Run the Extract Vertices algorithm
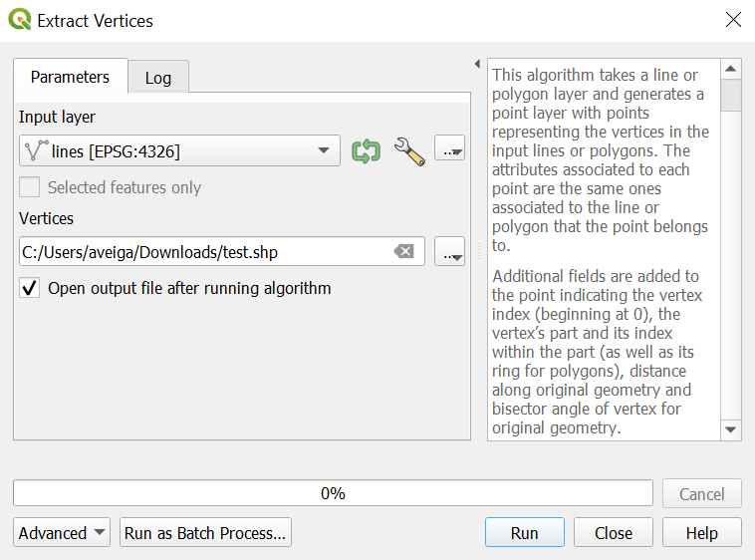 pos(524,533)
